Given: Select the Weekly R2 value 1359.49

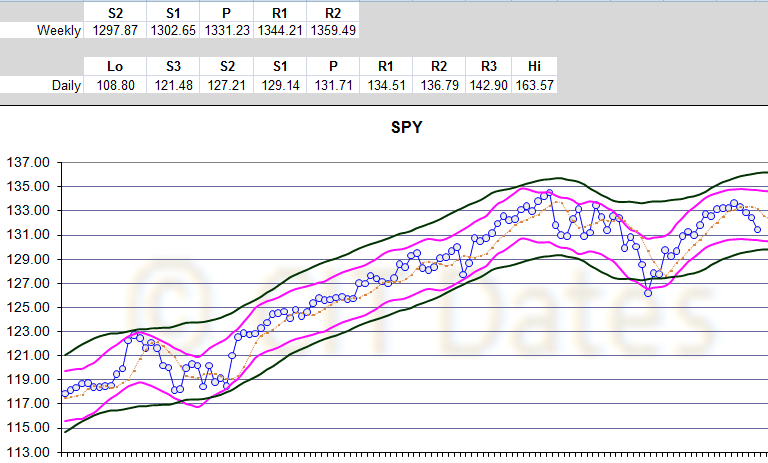Looking at the screenshot, I should coord(333,30).
